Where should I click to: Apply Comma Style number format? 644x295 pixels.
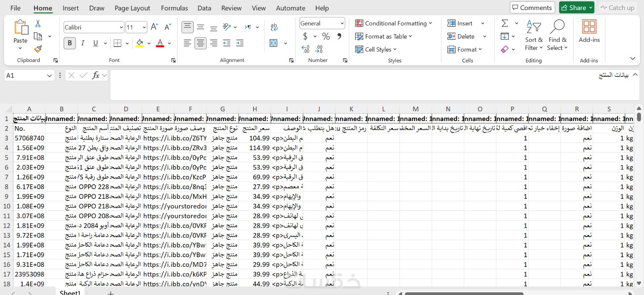pyautogui.click(x=339, y=36)
